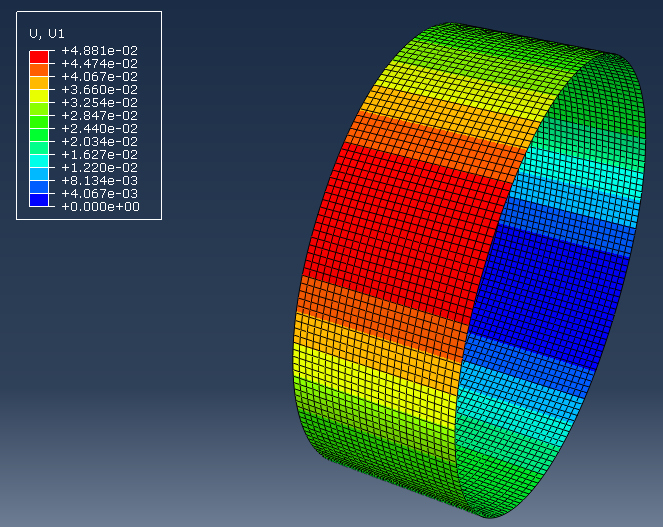The width and height of the screenshot is (663, 527).
Task: Pick the +3.254e-02 legend value
Action: (x=100, y=103)
